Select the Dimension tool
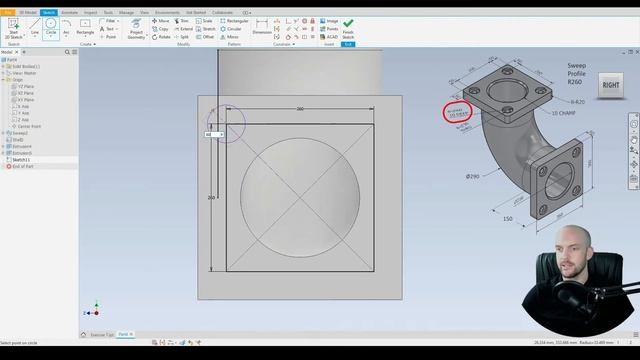The height and width of the screenshot is (360, 640). 262,27
